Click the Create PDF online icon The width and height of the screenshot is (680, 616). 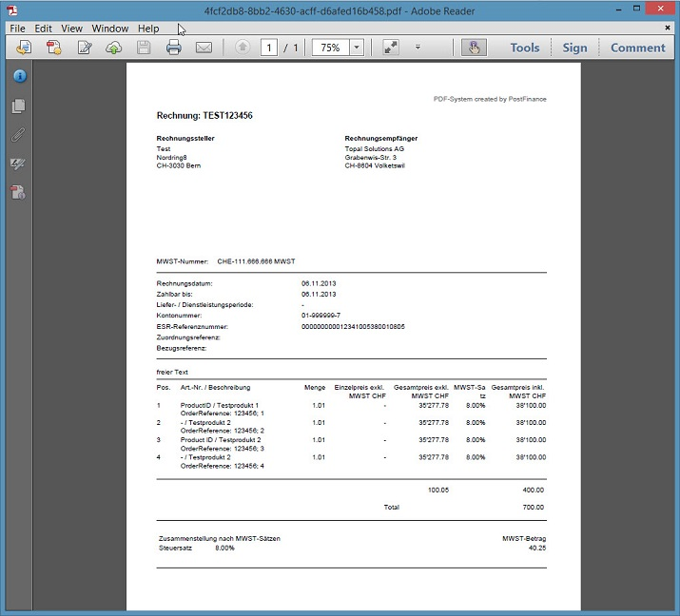[x=54, y=48]
